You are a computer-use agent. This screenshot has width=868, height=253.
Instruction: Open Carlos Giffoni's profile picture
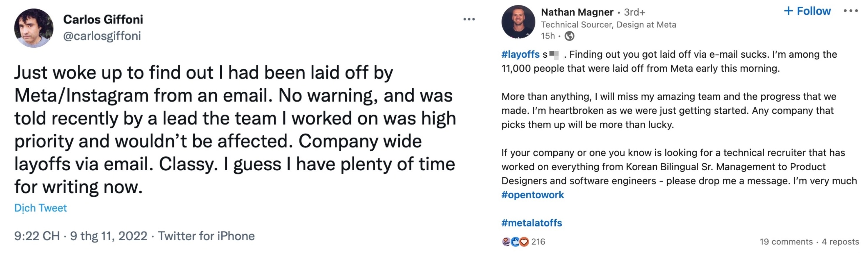[x=34, y=28]
